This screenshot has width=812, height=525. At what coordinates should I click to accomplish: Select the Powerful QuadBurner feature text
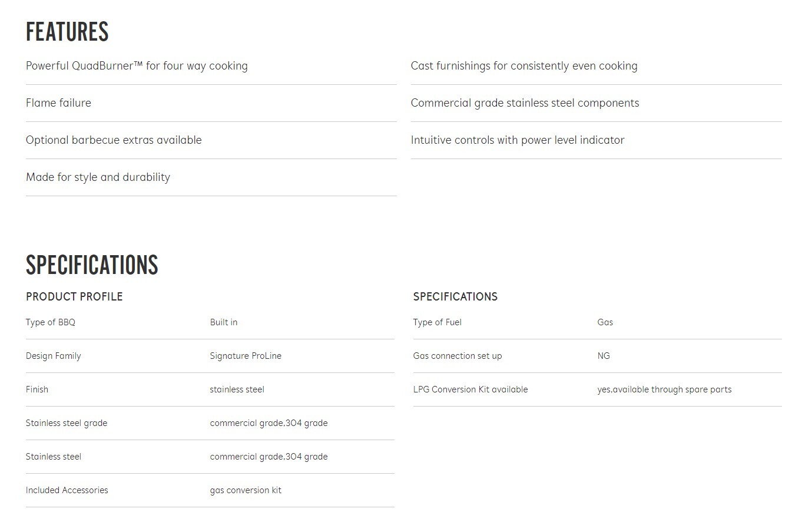pyautogui.click(x=137, y=66)
